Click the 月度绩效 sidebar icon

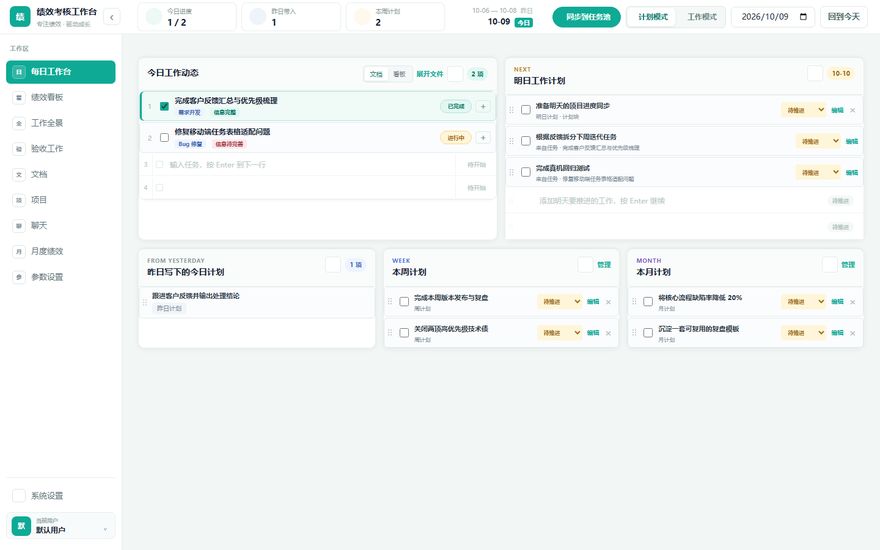coord(19,251)
